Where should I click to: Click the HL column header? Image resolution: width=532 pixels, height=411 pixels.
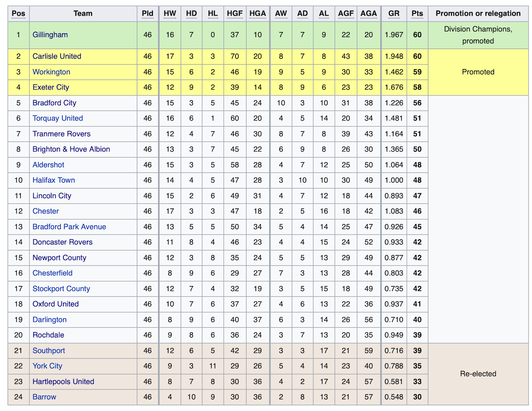[x=213, y=14]
